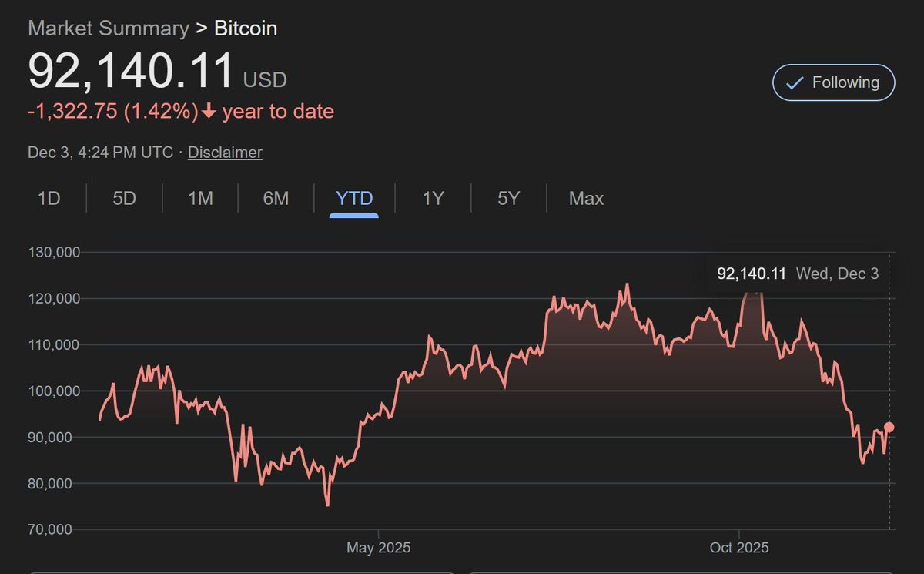Image resolution: width=924 pixels, height=574 pixels.
Task: Click the 92,140.11 chart tooltip
Action: pyautogui.click(x=797, y=274)
